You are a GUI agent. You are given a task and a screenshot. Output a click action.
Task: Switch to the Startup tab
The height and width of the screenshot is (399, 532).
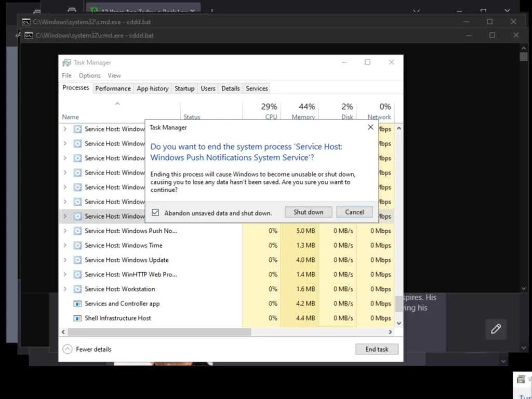(x=184, y=88)
